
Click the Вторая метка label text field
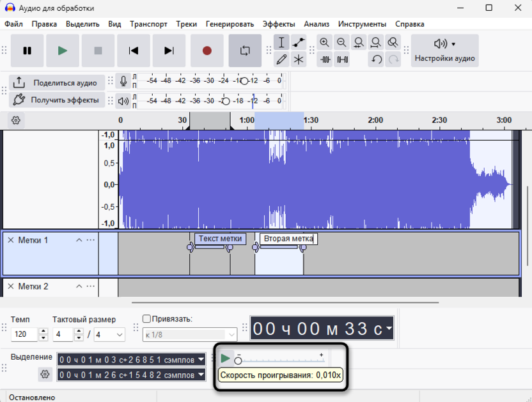click(x=288, y=238)
